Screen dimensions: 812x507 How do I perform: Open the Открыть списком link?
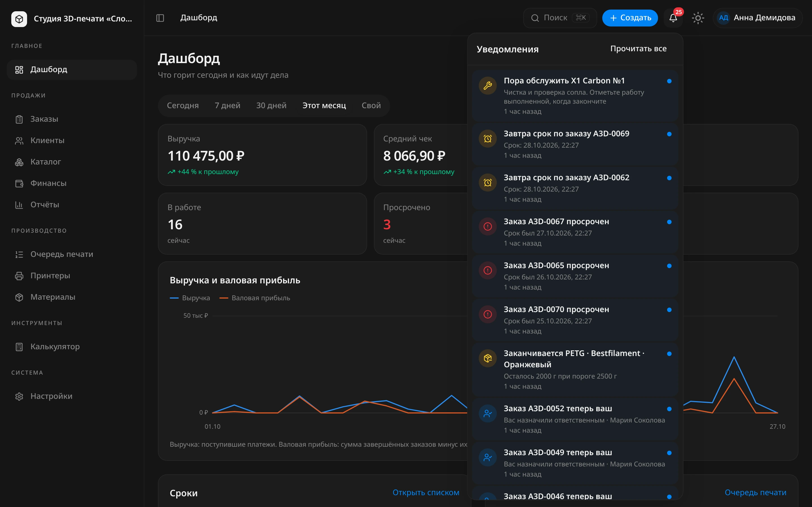426,492
